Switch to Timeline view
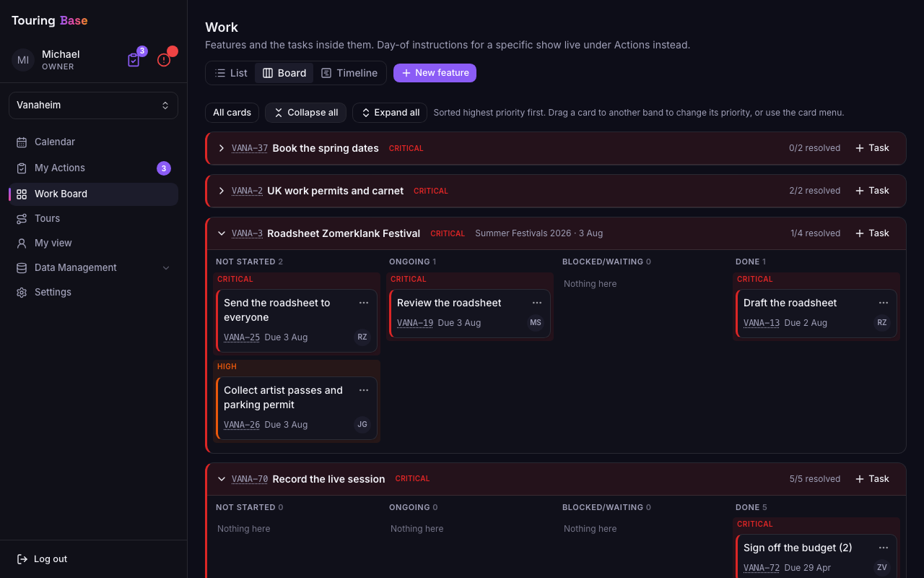Screen dimensions: 924x578 (349, 73)
